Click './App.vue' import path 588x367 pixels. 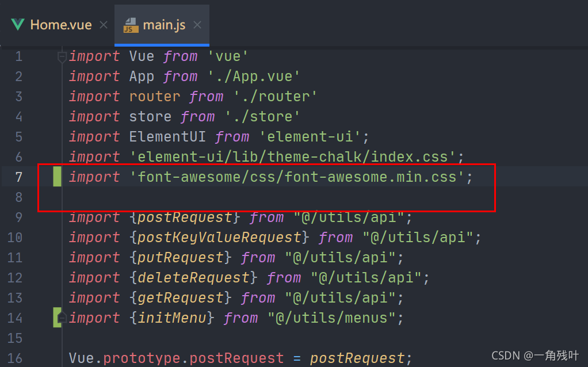(254, 77)
